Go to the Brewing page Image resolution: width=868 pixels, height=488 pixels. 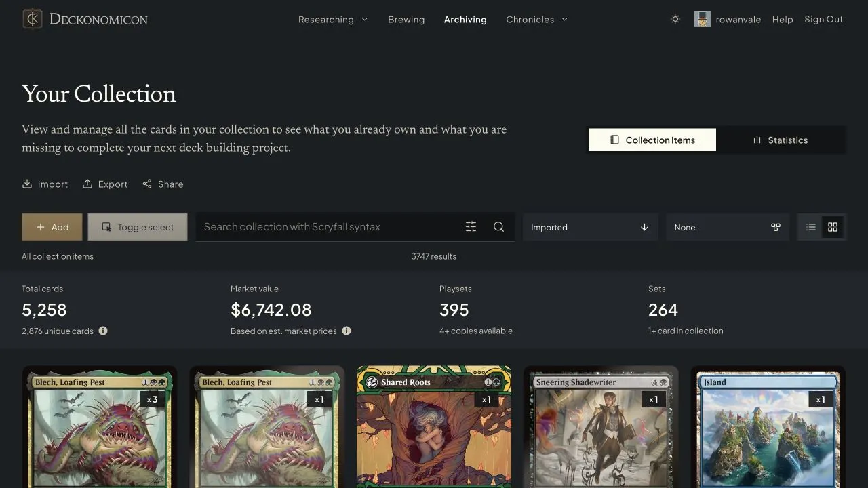(x=406, y=20)
